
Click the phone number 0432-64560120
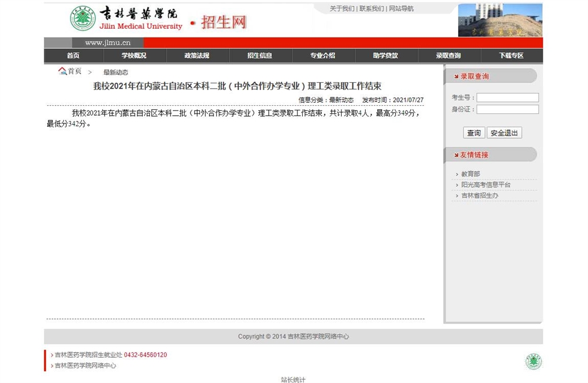pyautogui.click(x=145, y=355)
